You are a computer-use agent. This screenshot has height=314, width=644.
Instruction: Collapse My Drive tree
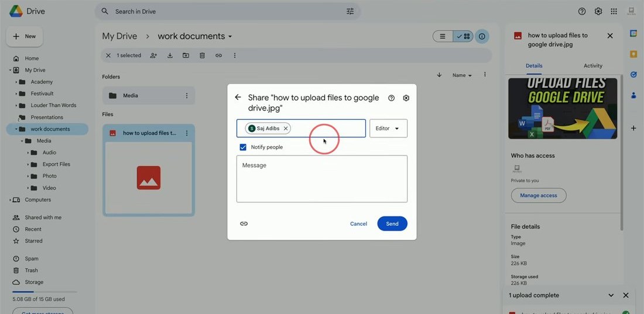(11, 70)
